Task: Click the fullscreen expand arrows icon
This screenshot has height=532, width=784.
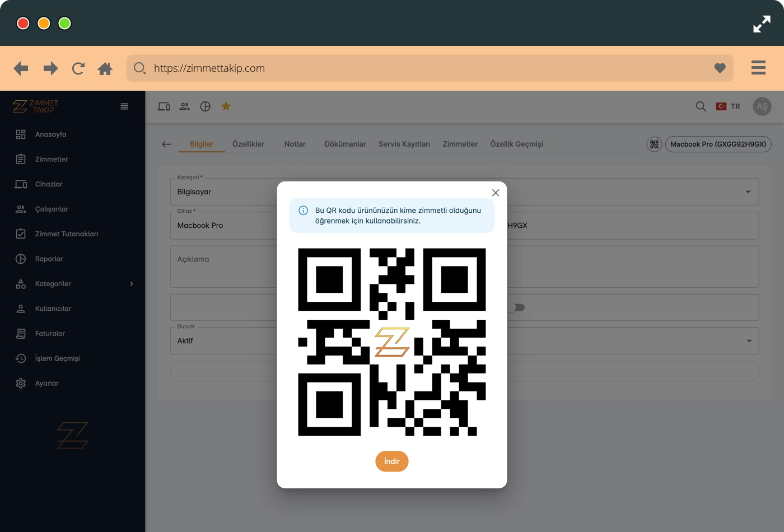Action: point(762,24)
